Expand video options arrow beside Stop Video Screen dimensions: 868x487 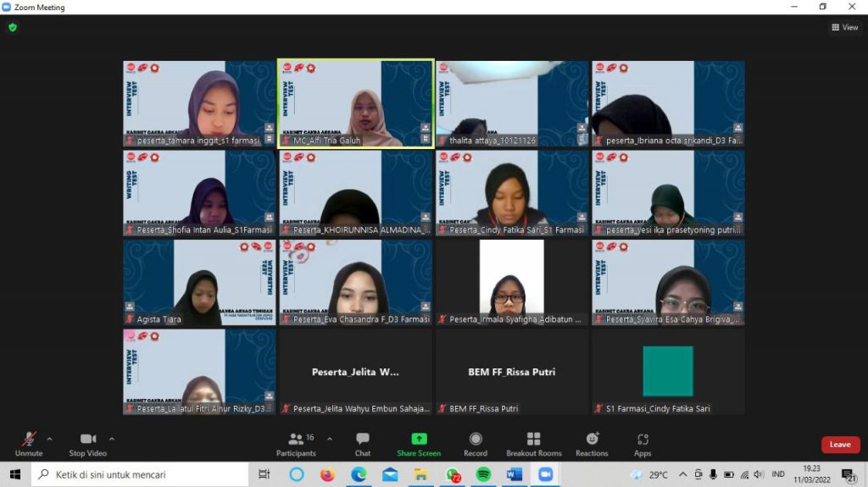pos(112,439)
